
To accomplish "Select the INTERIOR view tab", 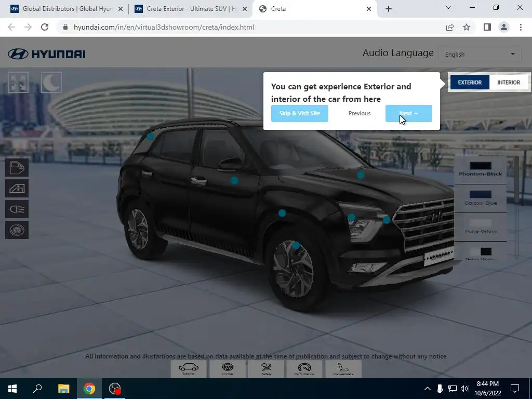I will [508, 83].
